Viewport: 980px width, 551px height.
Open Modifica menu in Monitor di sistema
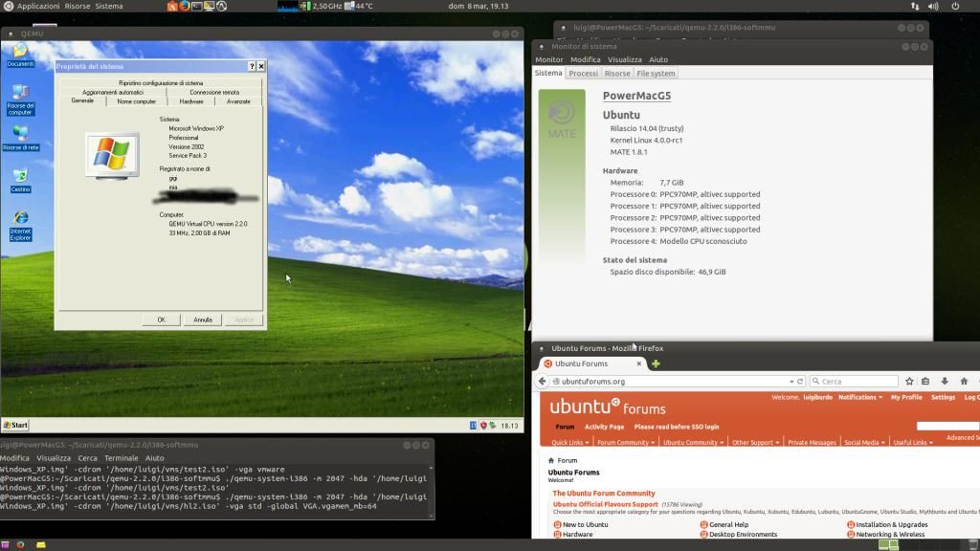[x=585, y=59]
